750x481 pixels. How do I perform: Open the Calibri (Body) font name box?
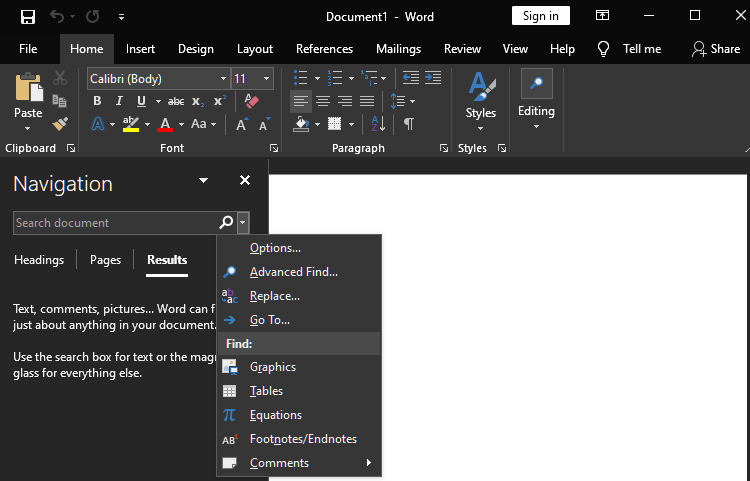pyautogui.click(x=158, y=78)
